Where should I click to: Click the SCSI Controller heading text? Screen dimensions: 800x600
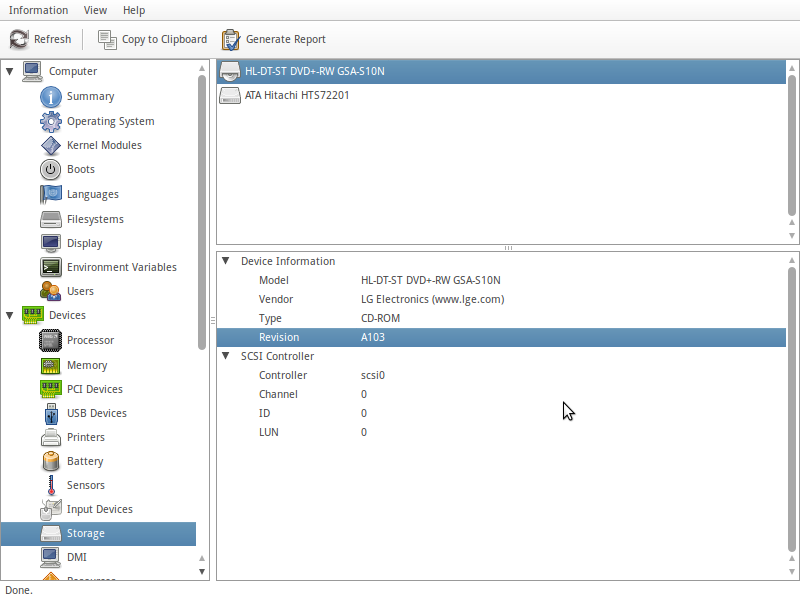click(278, 356)
